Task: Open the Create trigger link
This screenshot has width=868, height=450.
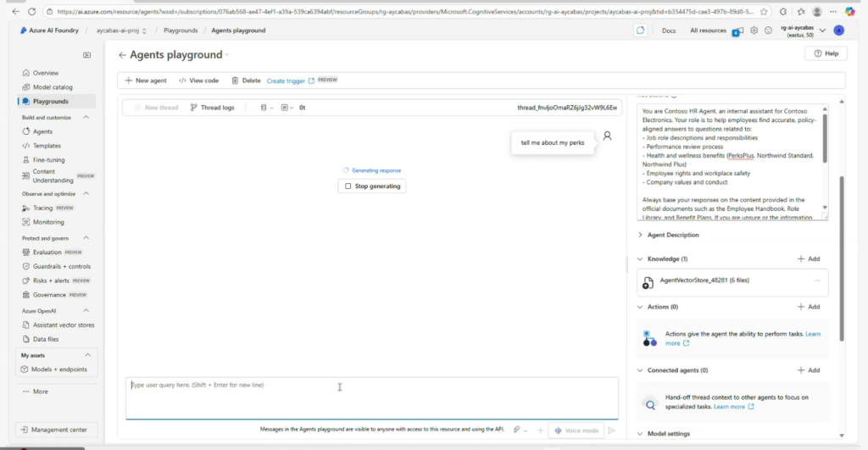Action: tap(291, 81)
